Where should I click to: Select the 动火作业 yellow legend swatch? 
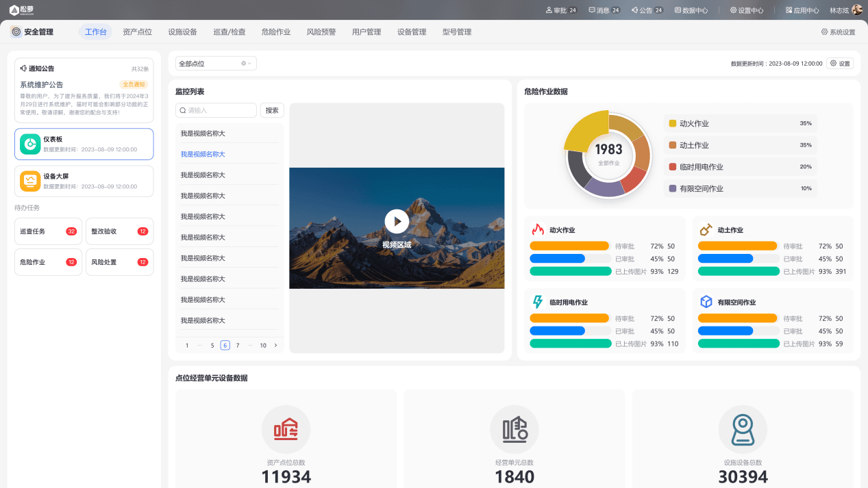[673, 123]
